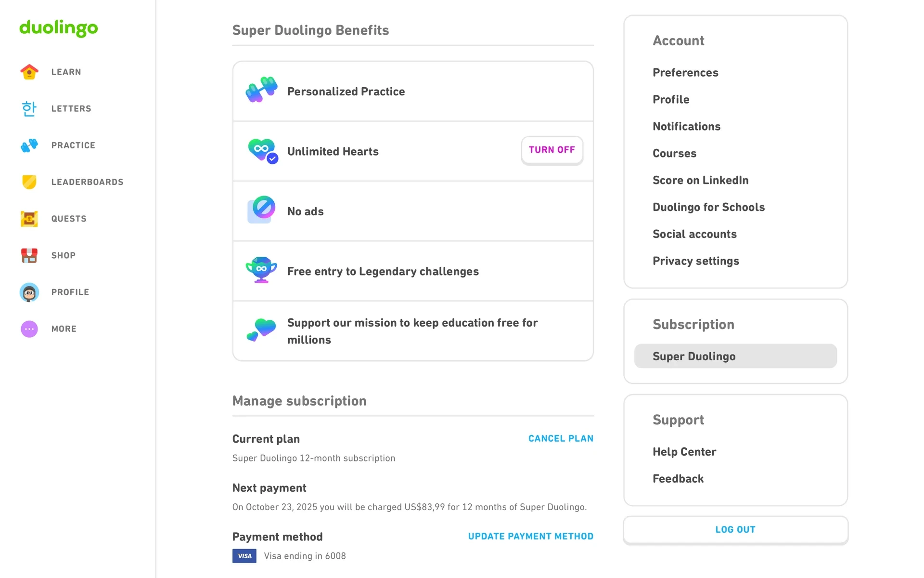924x578 pixels.
Task: Go to PROFILE in the sidebar
Action: (x=70, y=292)
